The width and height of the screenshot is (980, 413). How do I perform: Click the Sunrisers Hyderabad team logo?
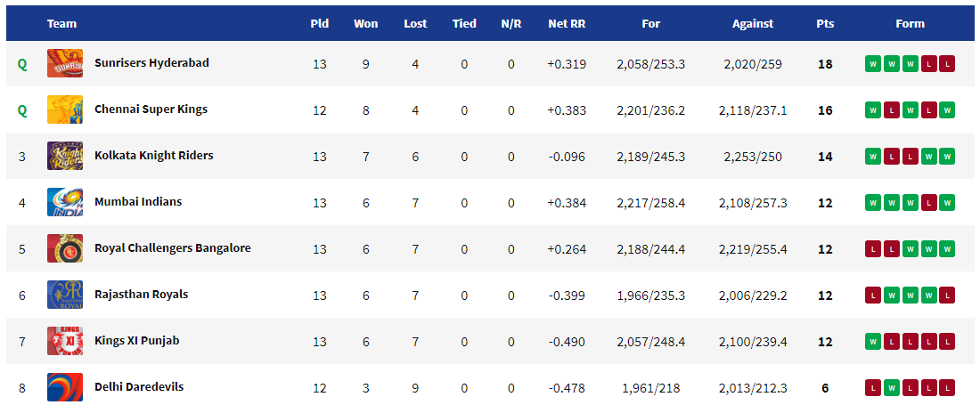tap(64, 64)
